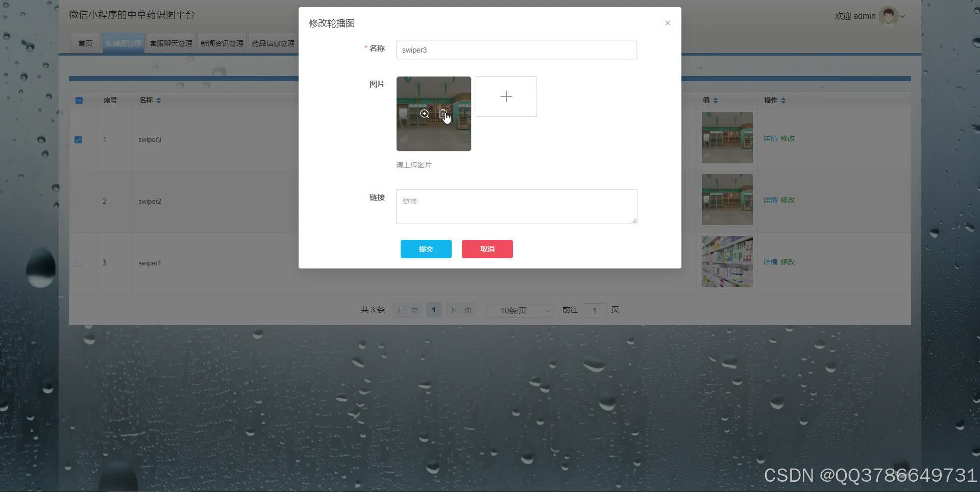
Task: Click inside the 链接 text area
Action: coord(516,206)
